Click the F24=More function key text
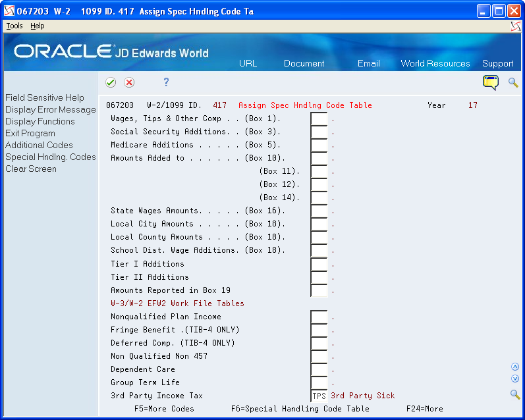Viewport: 525px width, 420px height. coord(425,409)
